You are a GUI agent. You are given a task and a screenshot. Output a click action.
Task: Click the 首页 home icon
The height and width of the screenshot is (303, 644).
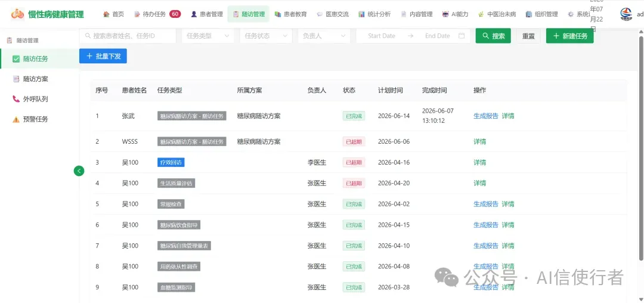[106, 14]
